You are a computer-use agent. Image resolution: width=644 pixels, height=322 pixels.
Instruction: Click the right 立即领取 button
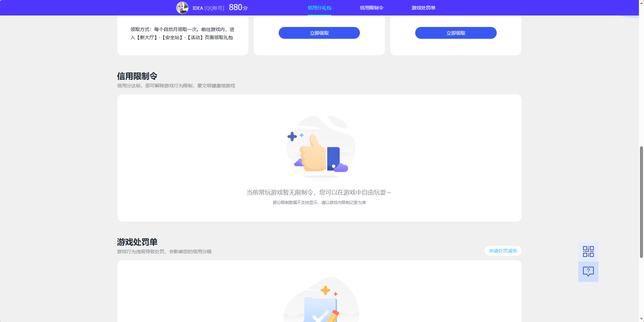click(455, 33)
